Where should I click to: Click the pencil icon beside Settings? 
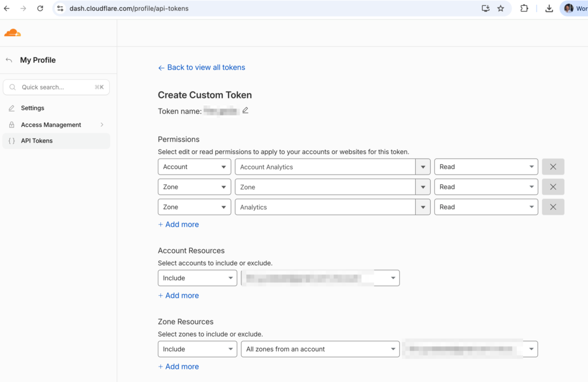pos(11,108)
